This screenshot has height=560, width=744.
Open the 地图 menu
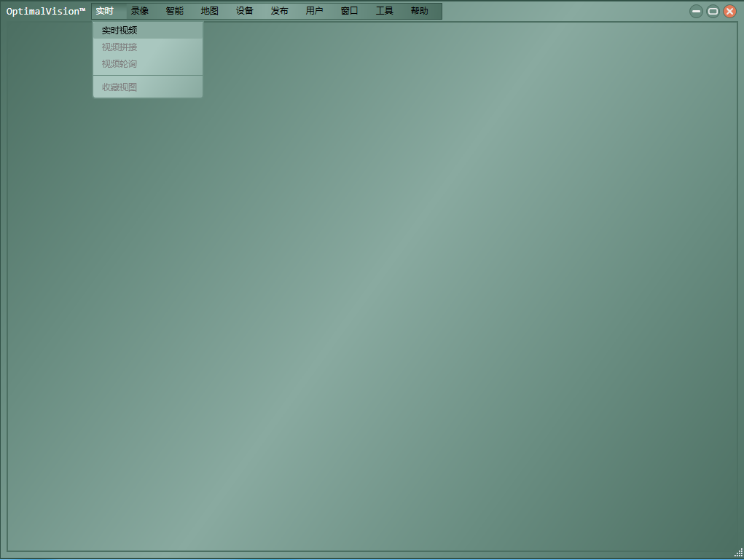[x=210, y=11]
